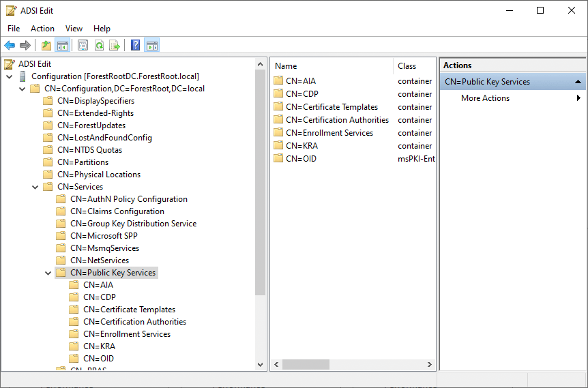Viewport: 588px width, 388px height.
Task: Sort the list by the Name column header
Action: click(x=332, y=66)
